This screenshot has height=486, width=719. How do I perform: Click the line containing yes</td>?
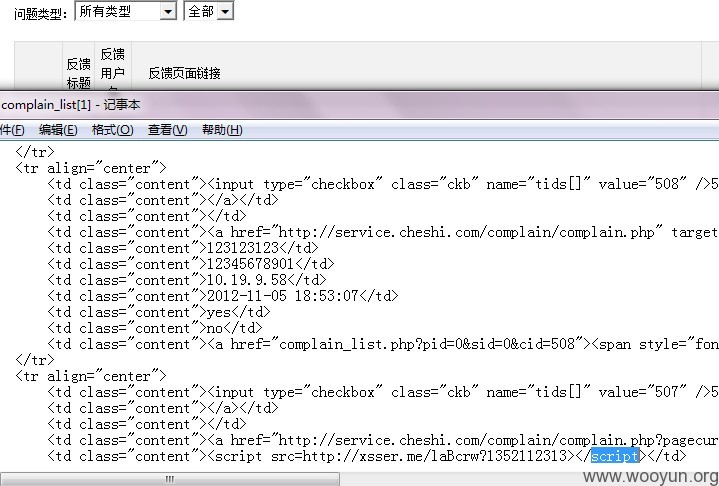tap(159, 312)
